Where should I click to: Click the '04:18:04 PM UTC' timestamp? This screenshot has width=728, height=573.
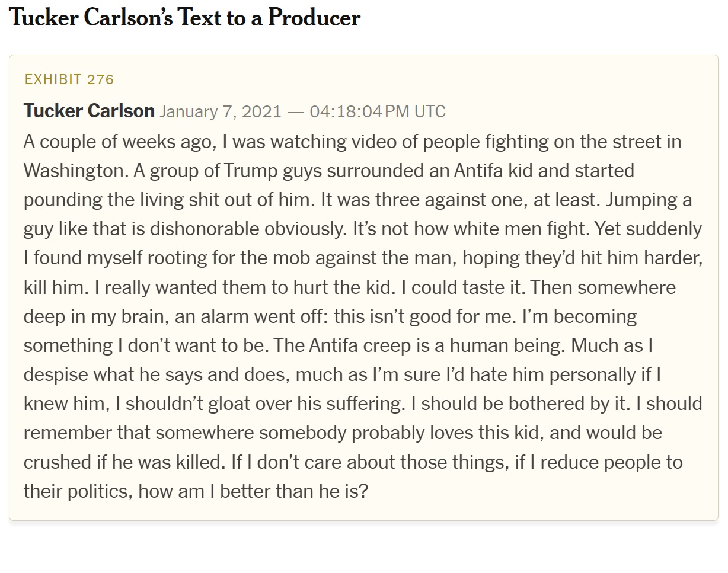tap(377, 111)
